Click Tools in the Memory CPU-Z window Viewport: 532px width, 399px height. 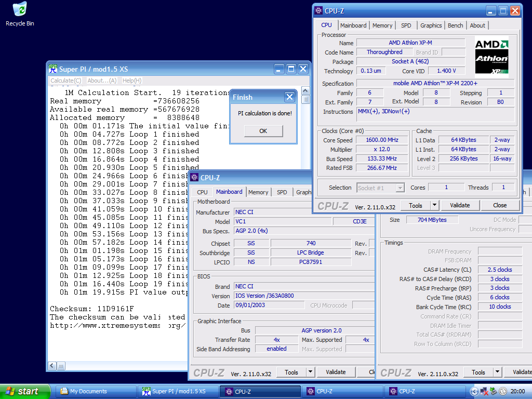coord(478,373)
